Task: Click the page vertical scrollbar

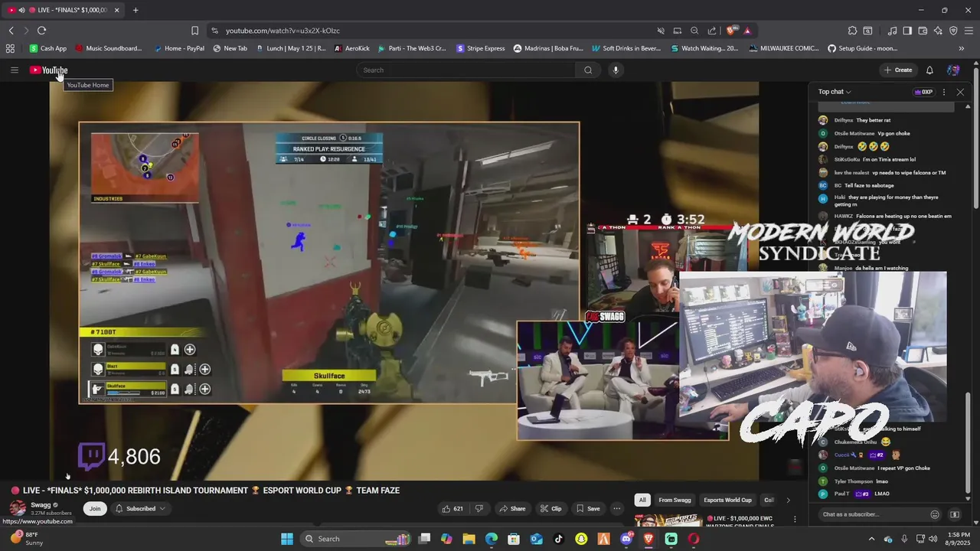Action: tap(977, 138)
